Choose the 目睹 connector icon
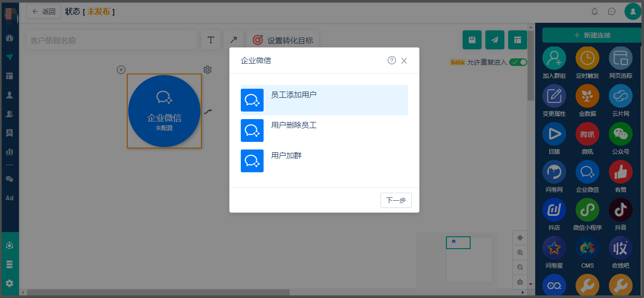Image resolution: width=644 pixels, height=298 pixels. [554, 134]
